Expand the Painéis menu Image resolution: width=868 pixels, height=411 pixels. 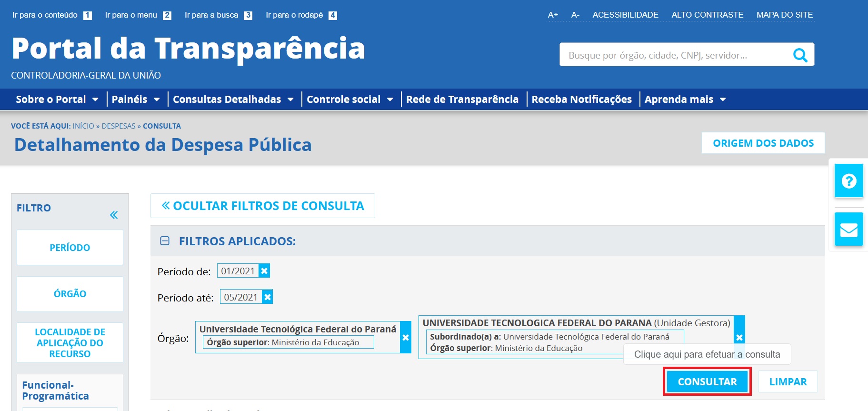(136, 100)
